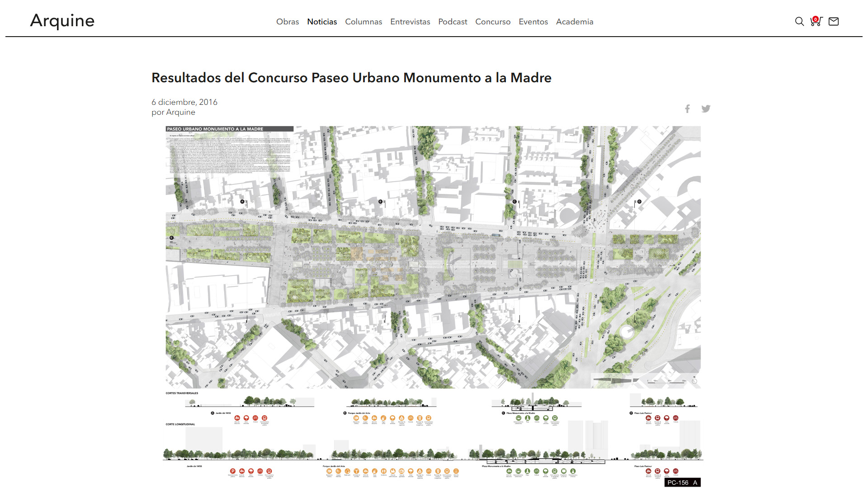Image resolution: width=868 pixels, height=488 pixels.
Task: Open the shopping cart icon
Action: coord(816,23)
